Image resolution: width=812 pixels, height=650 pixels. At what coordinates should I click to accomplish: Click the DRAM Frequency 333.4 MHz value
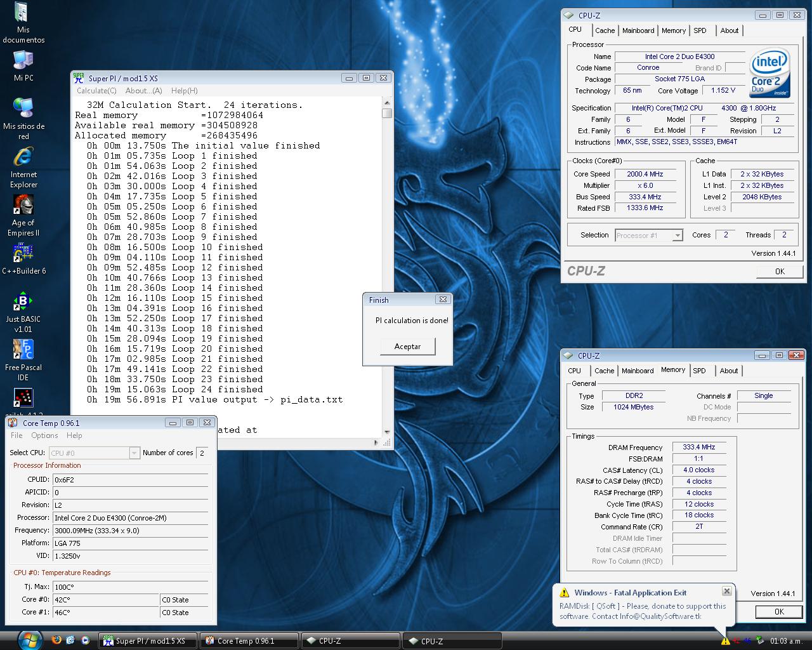(699, 447)
